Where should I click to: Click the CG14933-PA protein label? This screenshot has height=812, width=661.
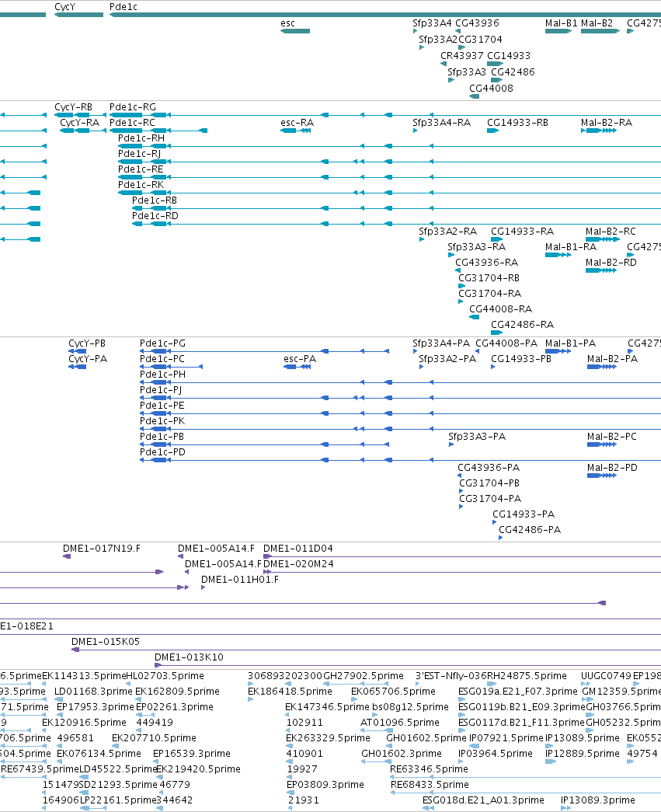click(x=524, y=514)
